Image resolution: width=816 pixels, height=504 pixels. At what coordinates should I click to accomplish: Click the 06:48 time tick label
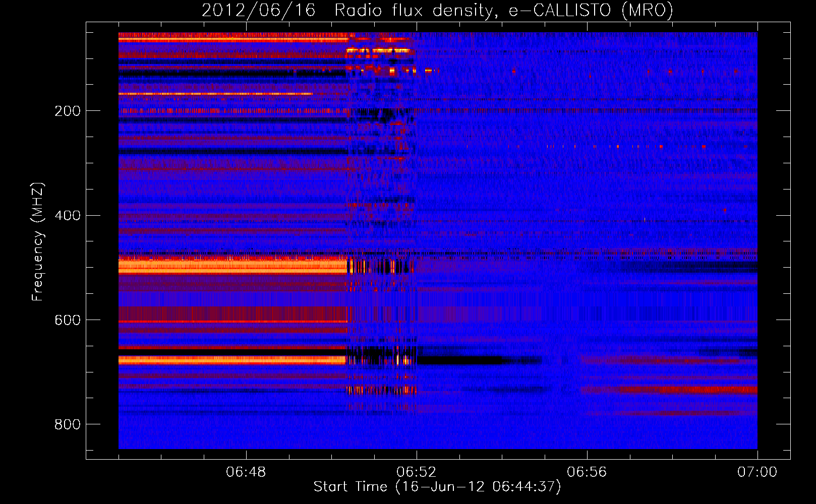246,472
